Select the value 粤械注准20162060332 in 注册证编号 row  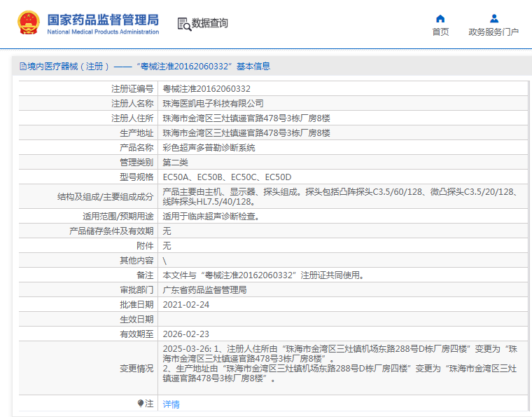tap(206, 89)
